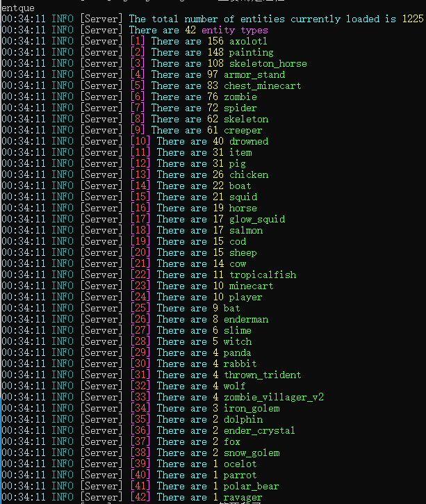Click index [6] on the zombie line

pos(138,97)
